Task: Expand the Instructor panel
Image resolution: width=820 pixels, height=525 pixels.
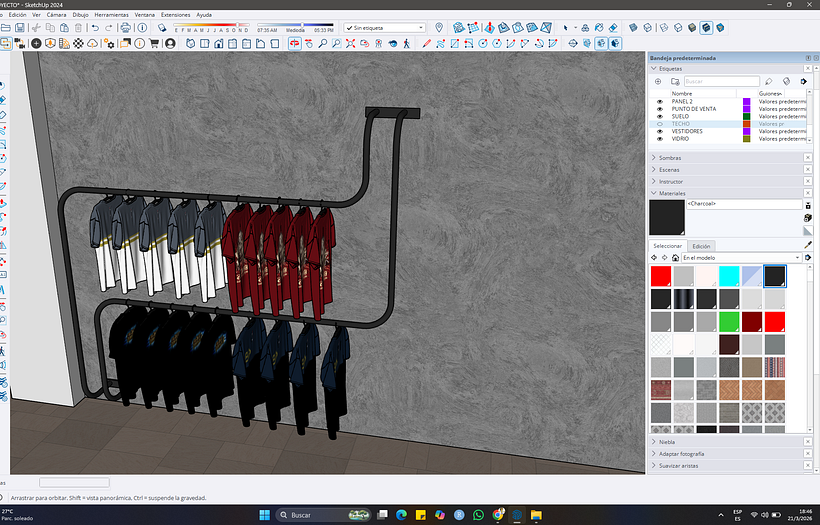Action: click(654, 181)
